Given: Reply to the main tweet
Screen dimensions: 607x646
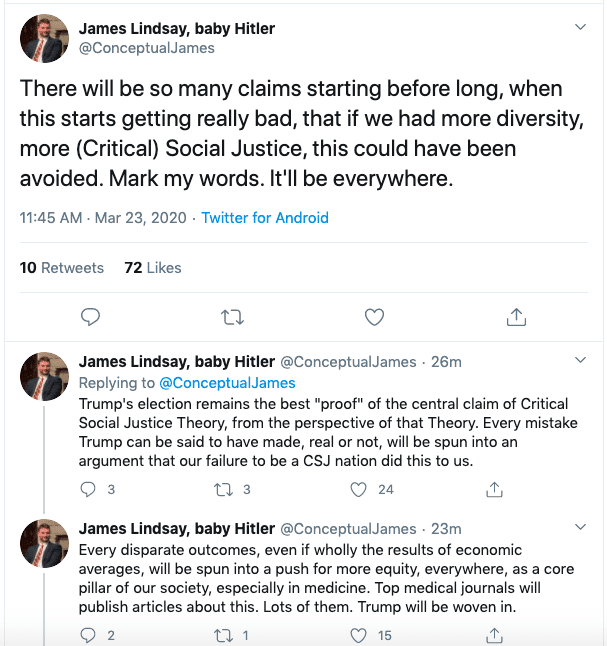Looking at the screenshot, I should [91, 317].
